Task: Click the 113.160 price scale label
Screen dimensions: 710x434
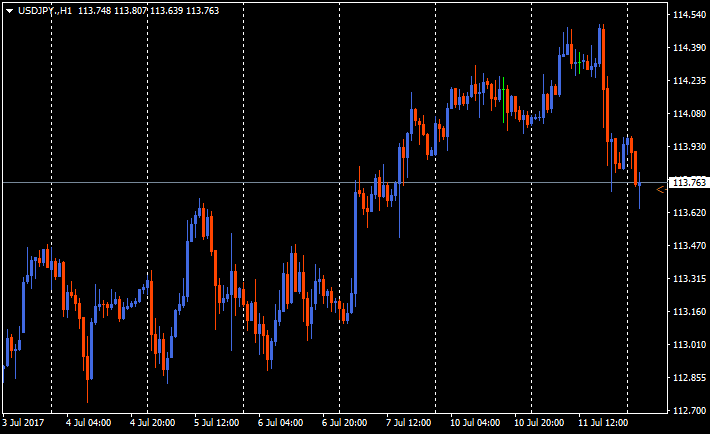Action: pos(690,312)
